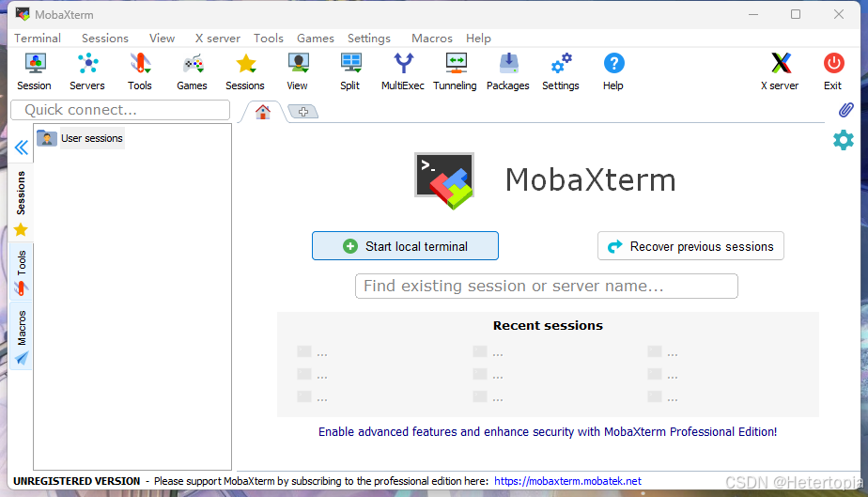Focus the Quick connect field

120,110
